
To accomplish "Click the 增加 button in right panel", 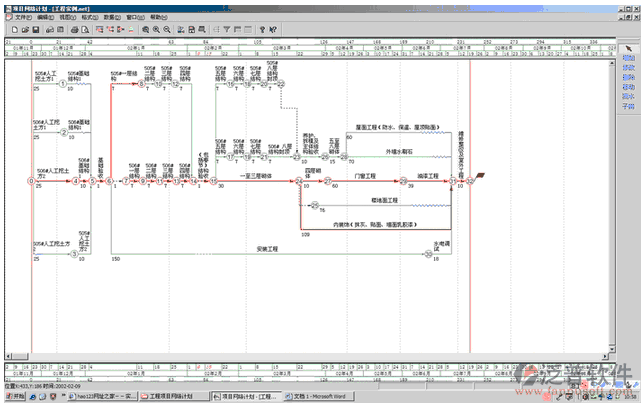I will tap(628, 58).
